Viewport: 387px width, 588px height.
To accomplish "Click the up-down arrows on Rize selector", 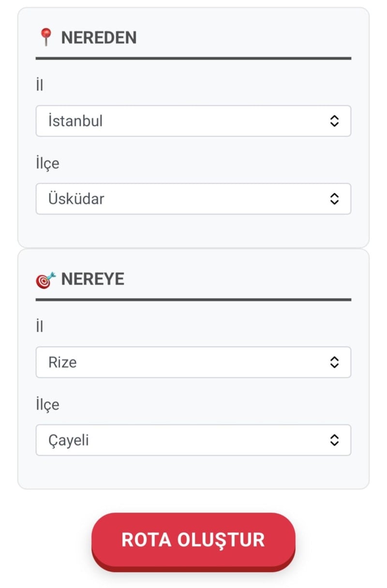I will point(334,362).
